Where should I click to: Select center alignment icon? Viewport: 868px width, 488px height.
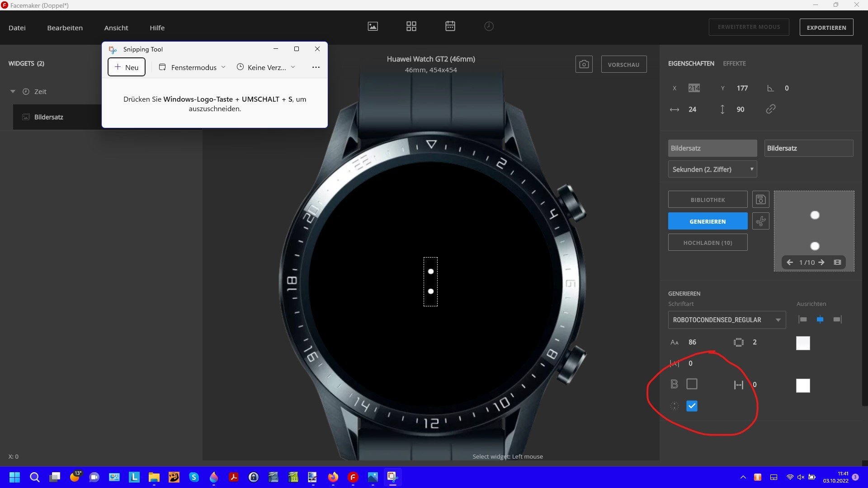click(x=820, y=319)
